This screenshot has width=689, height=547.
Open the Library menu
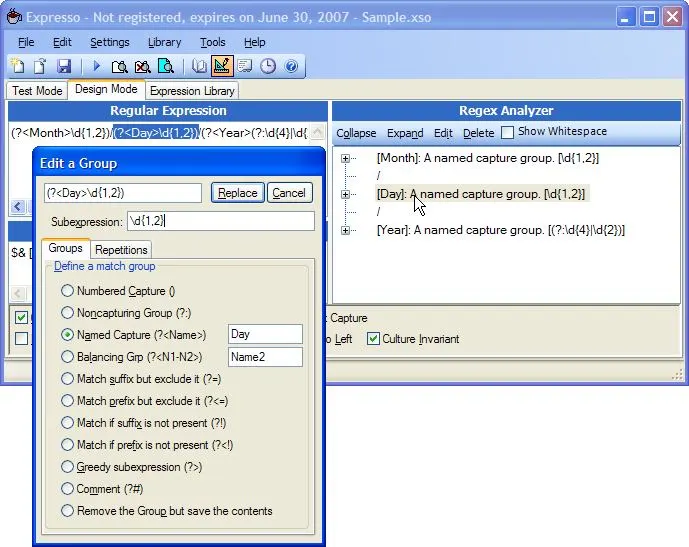(x=164, y=42)
